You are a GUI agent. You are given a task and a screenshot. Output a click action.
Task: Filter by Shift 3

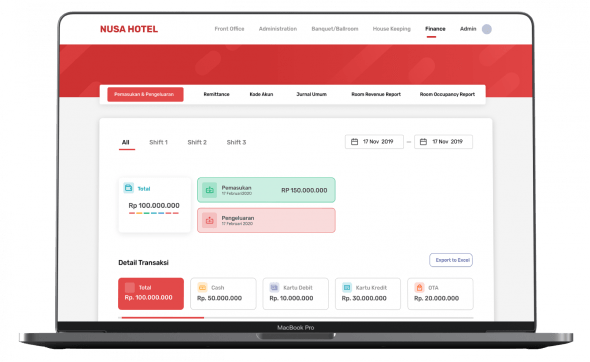[x=236, y=142]
